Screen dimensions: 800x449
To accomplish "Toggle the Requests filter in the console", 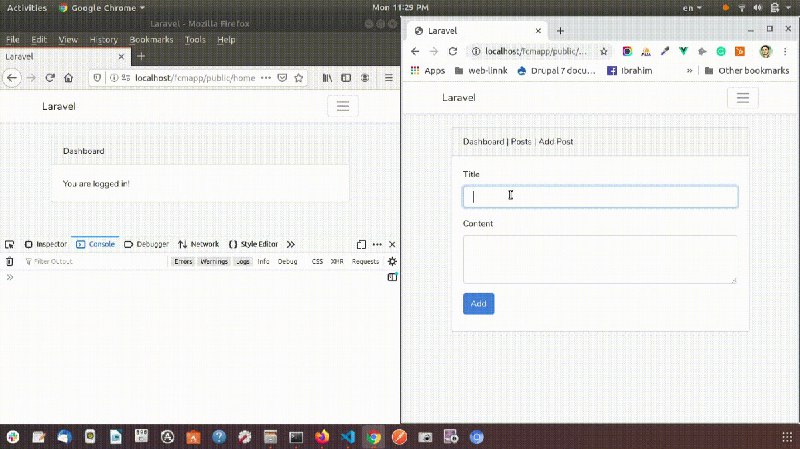I will coord(365,262).
